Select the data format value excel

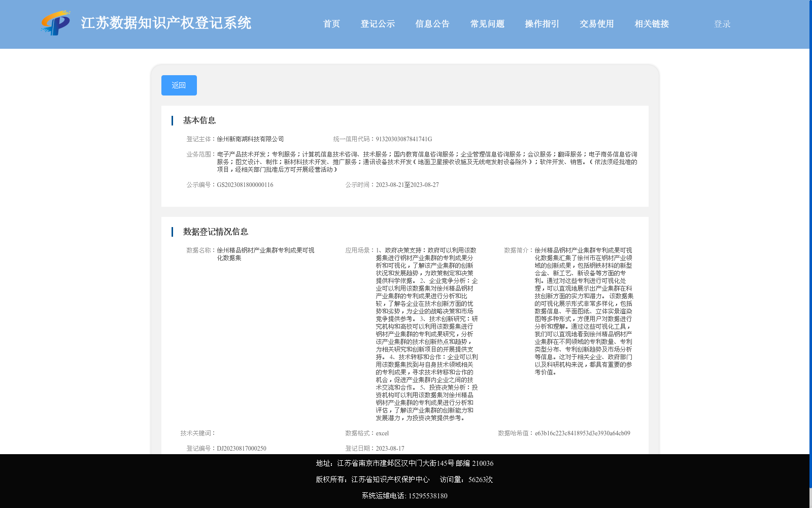382,433
